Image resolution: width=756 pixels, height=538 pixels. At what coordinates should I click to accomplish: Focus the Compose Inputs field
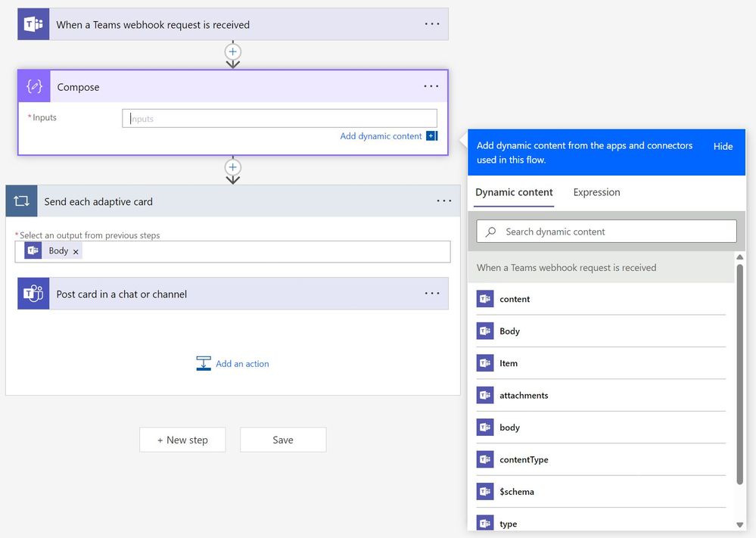[280, 119]
